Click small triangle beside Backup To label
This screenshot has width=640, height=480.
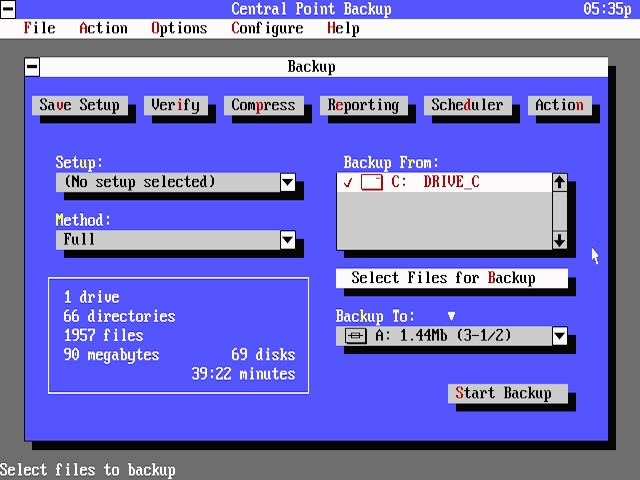pos(451,316)
